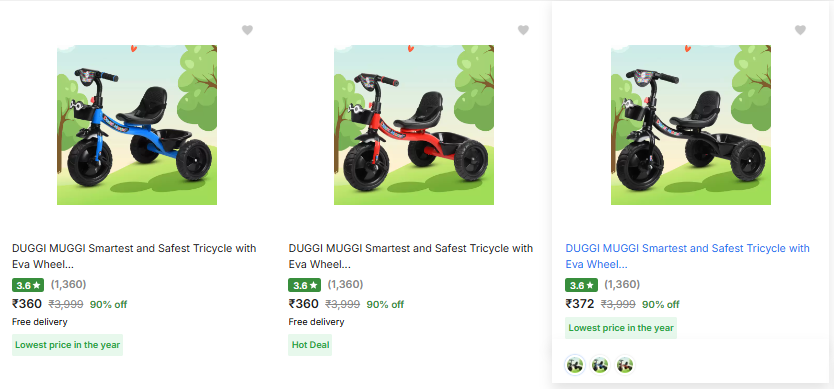Select third color variant swatch under black tricycle
834x389 pixels.
click(625, 365)
